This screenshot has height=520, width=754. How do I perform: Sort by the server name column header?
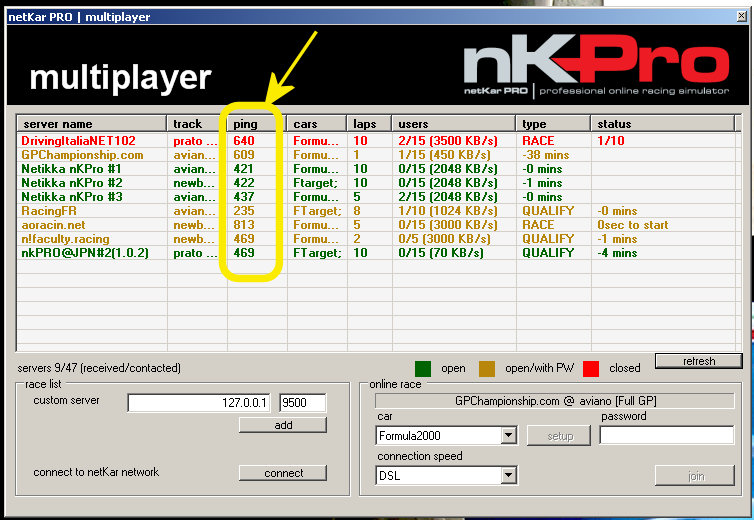tap(91, 124)
